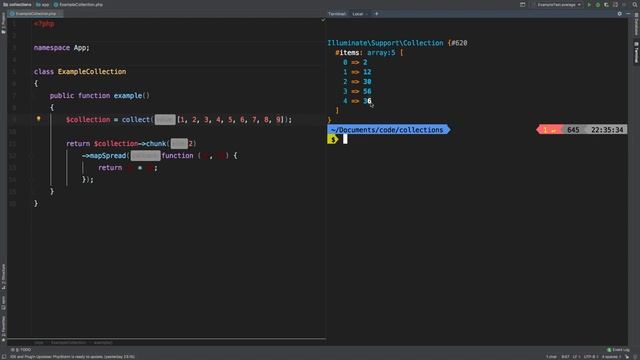This screenshot has height=360, width=640.
Task: Click the example() breadcrumb at the editor bottom
Action: [x=103, y=342]
